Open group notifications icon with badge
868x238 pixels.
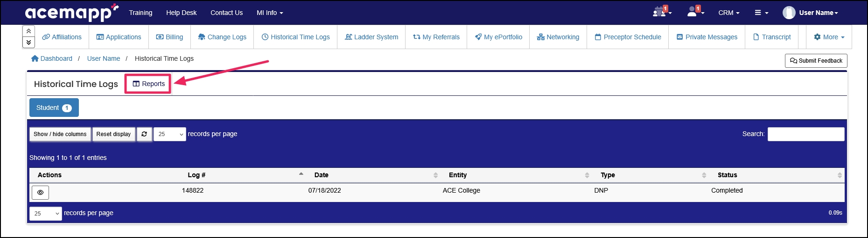point(662,12)
